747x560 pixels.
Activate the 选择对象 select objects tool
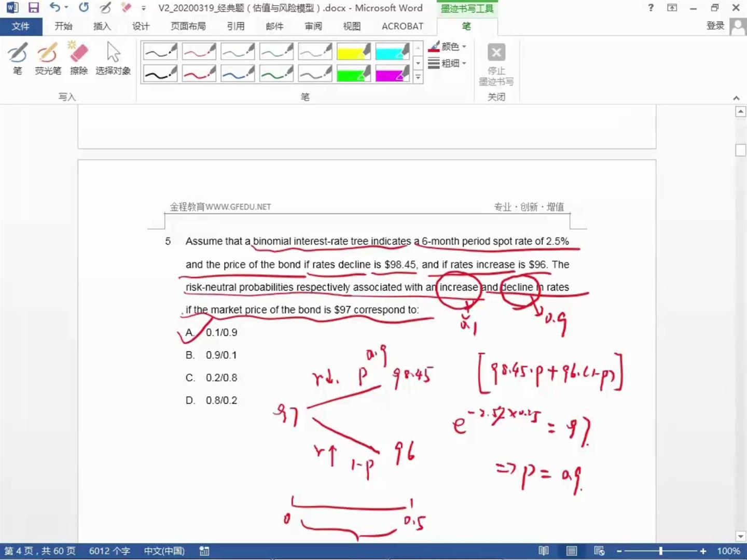tap(113, 59)
